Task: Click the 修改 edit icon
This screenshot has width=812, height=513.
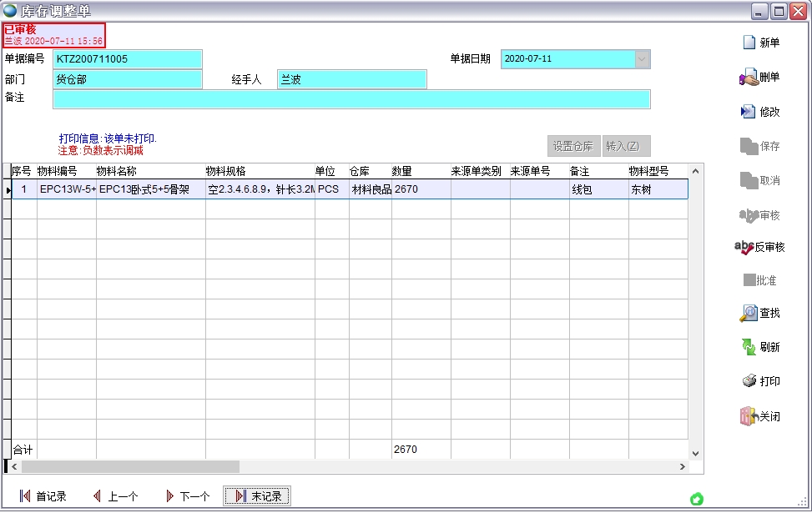Action: [x=749, y=112]
